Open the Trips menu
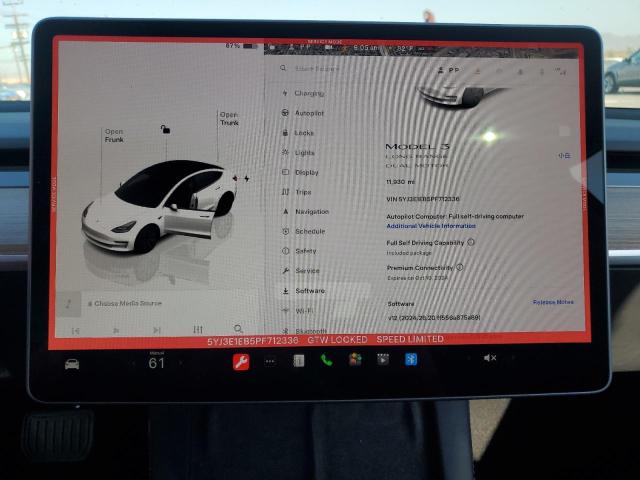Image resolution: width=640 pixels, height=480 pixels. pyautogui.click(x=297, y=192)
